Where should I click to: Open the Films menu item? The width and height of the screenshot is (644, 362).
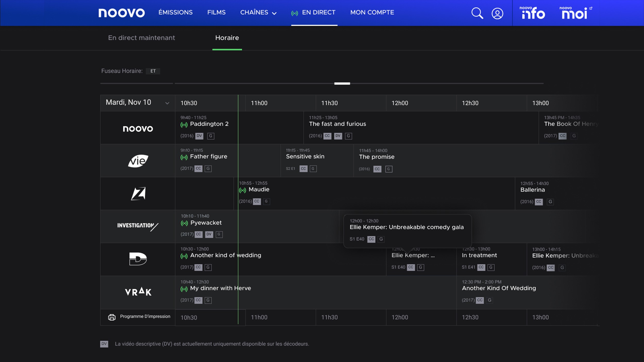216,12
